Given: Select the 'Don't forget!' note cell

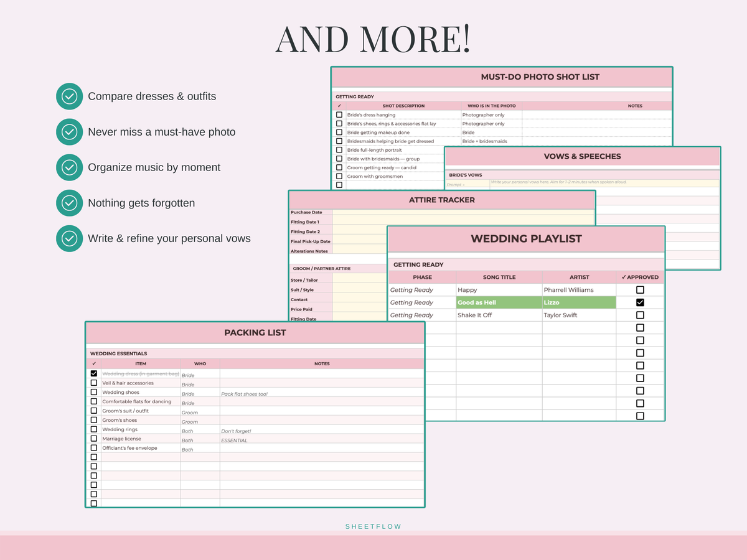Looking at the screenshot, I should (322, 431).
